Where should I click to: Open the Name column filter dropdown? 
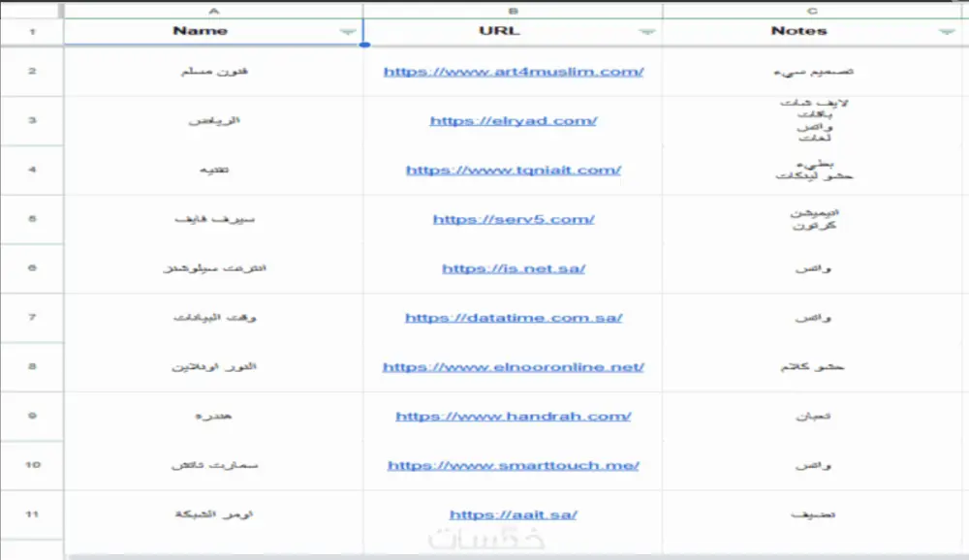tap(348, 32)
